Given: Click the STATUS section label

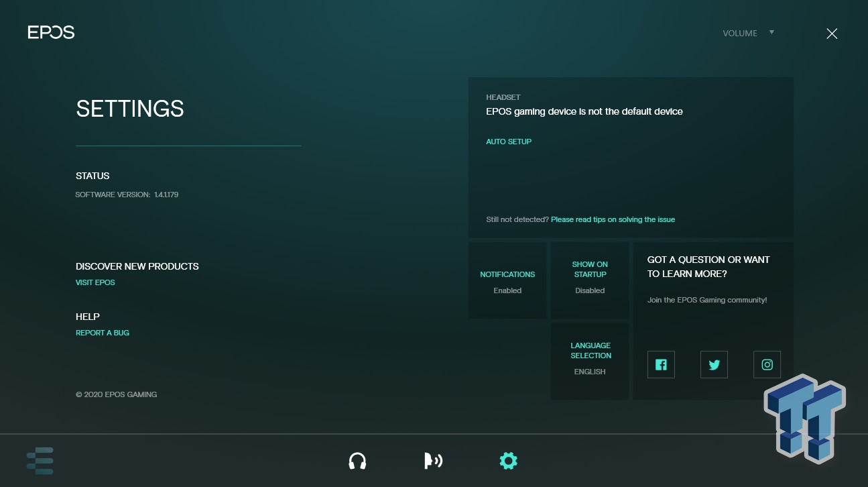Looking at the screenshot, I should click(x=92, y=176).
